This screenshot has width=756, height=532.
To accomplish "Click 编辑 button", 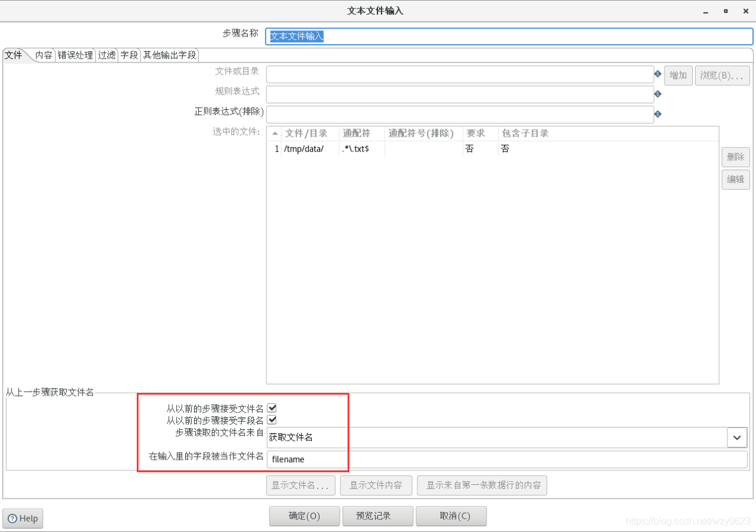I will click(736, 179).
